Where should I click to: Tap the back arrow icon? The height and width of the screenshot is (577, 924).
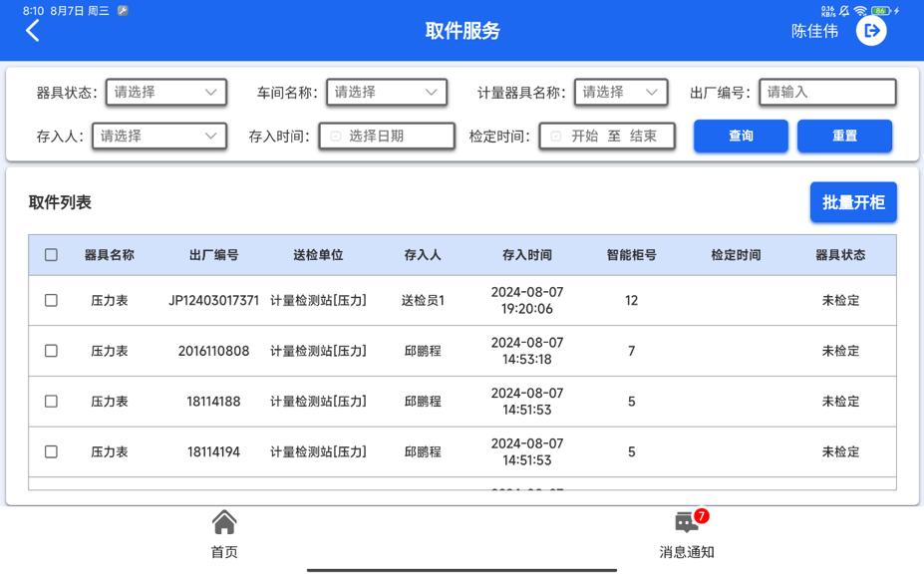33,31
